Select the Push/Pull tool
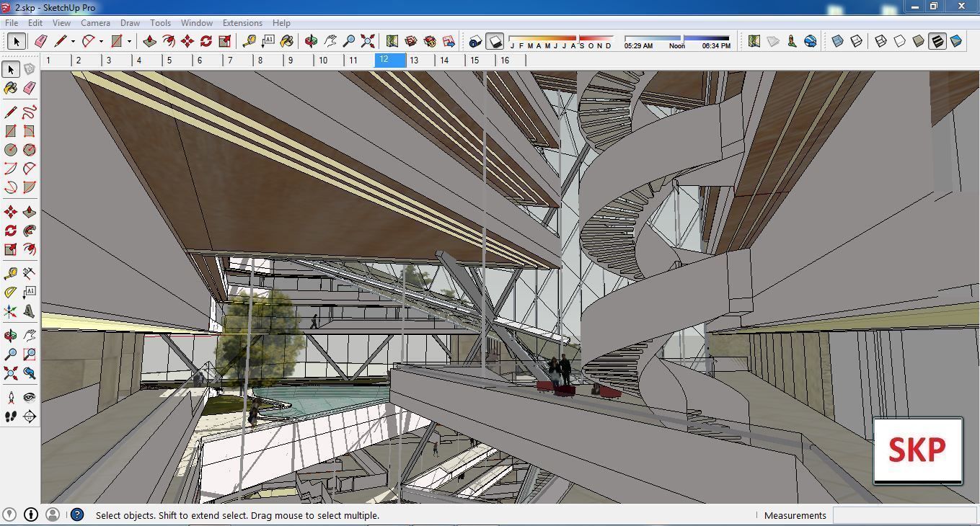 pyautogui.click(x=149, y=41)
